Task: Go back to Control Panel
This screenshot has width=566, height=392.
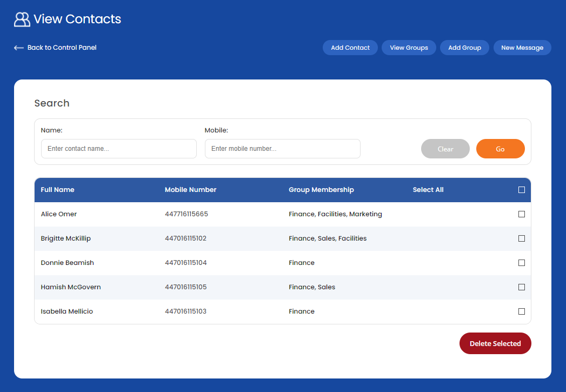Action: click(x=62, y=48)
